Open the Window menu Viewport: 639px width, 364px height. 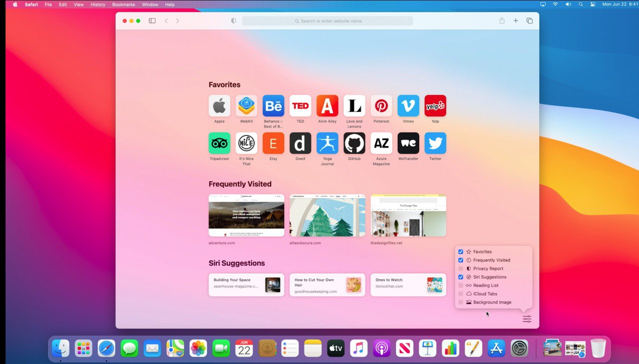point(150,4)
